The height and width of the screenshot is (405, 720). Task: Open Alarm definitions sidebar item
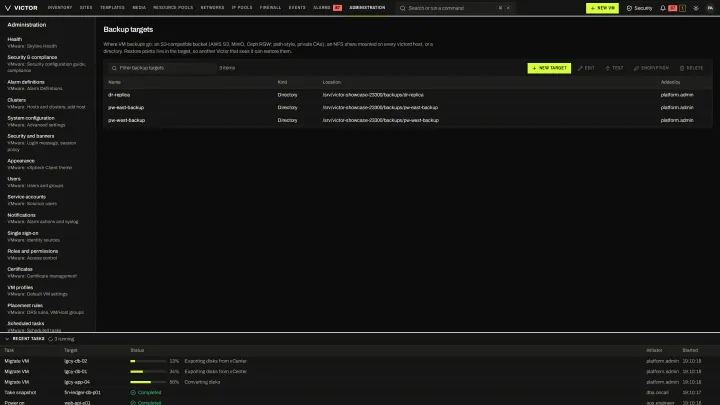point(48,85)
